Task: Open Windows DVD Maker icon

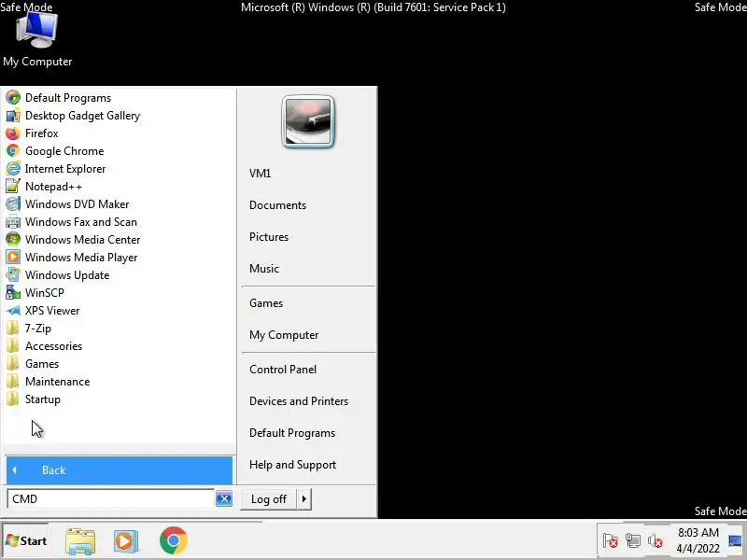Action: click(13, 204)
